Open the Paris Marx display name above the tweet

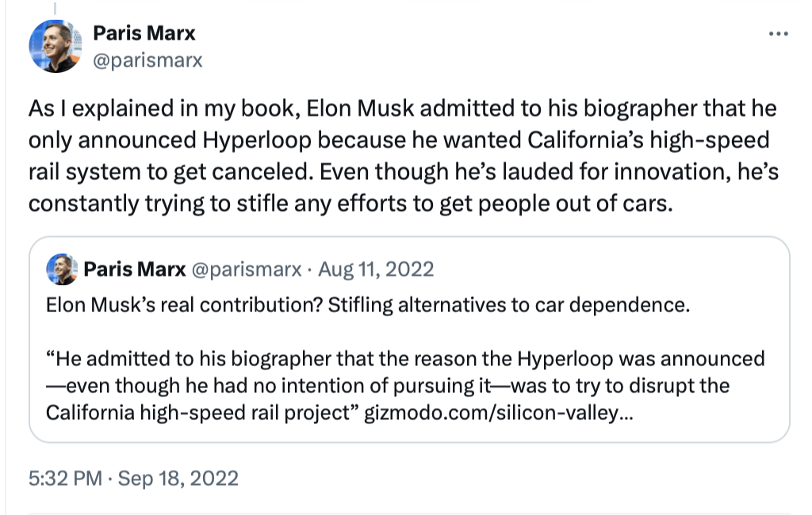point(144,33)
